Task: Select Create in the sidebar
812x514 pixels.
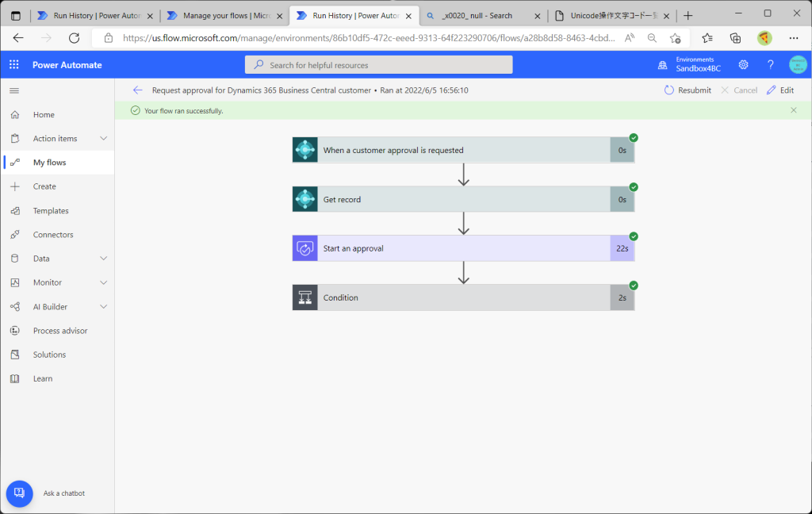Action: [57, 186]
